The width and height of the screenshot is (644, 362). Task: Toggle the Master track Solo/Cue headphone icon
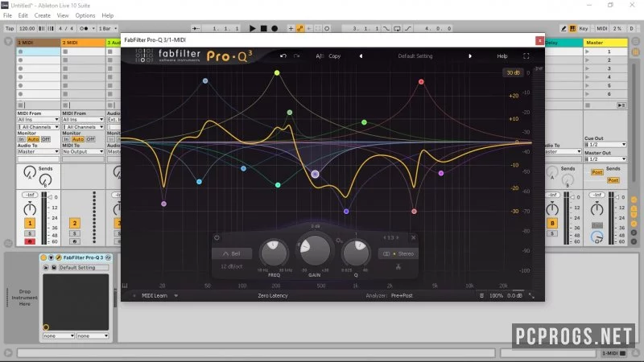coord(597,237)
